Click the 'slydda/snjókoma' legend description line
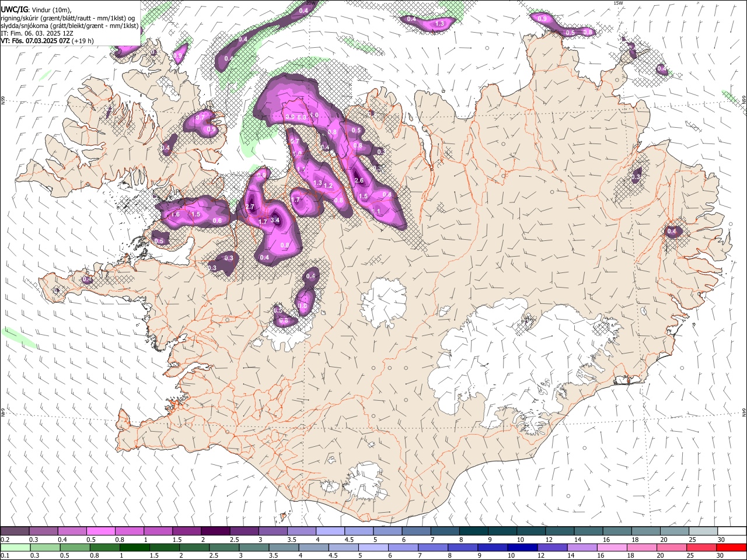 [69, 26]
